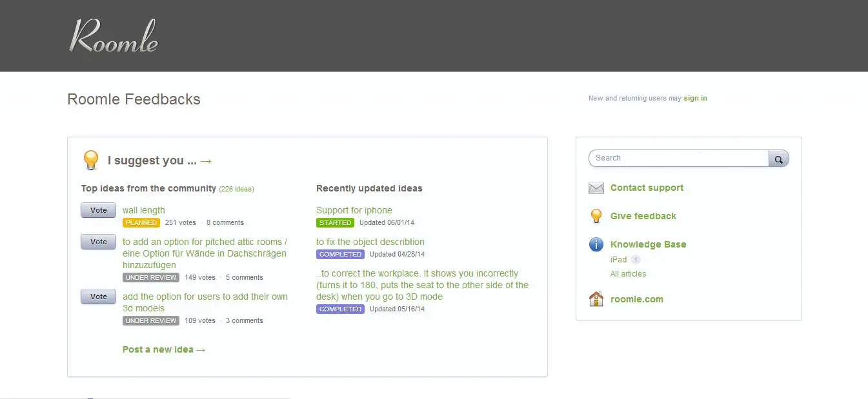Image resolution: width=868 pixels, height=399 pixels.
Task: Vote for the add own 3d models idea
Action: [98, 297]
